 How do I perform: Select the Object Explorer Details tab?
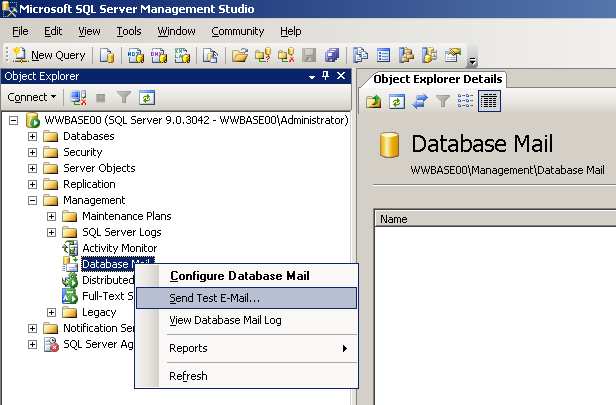[437, 79]
